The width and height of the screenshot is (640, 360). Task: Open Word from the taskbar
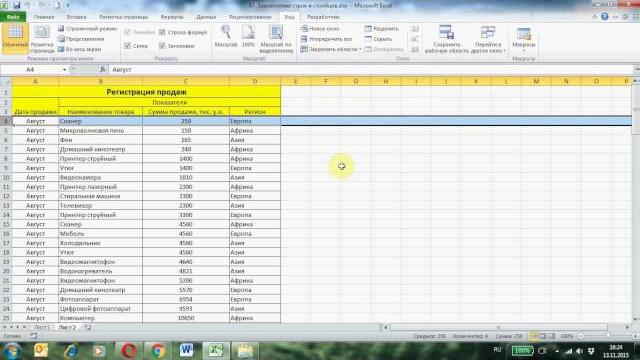186,350
